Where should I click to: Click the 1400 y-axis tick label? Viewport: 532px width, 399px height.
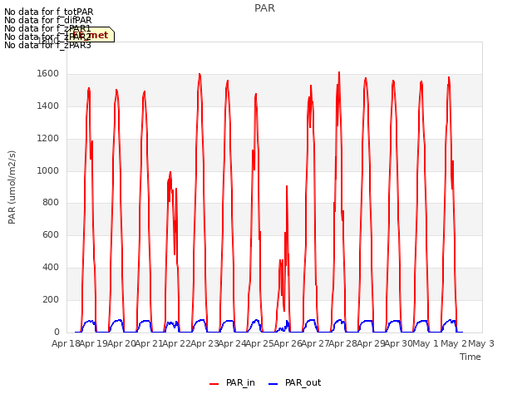tap(48, 106)
